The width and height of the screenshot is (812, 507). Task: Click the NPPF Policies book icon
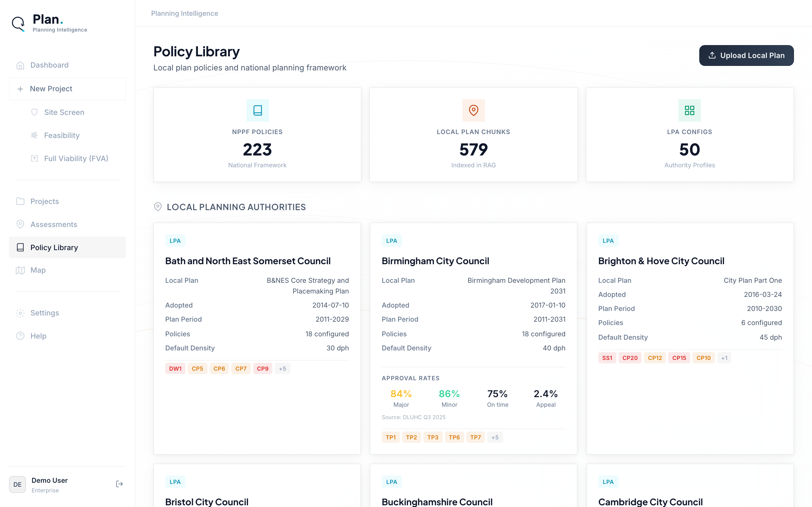pos(257,110)
